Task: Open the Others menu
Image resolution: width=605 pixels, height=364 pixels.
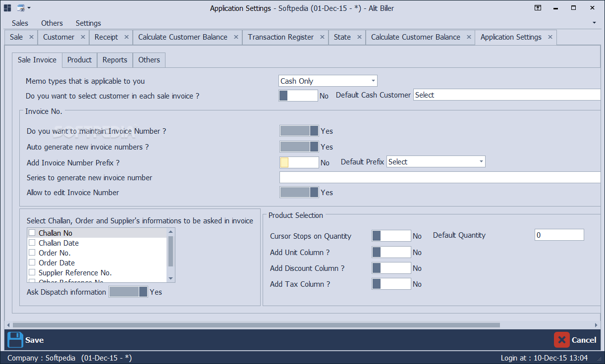Action: pos(52,23)
